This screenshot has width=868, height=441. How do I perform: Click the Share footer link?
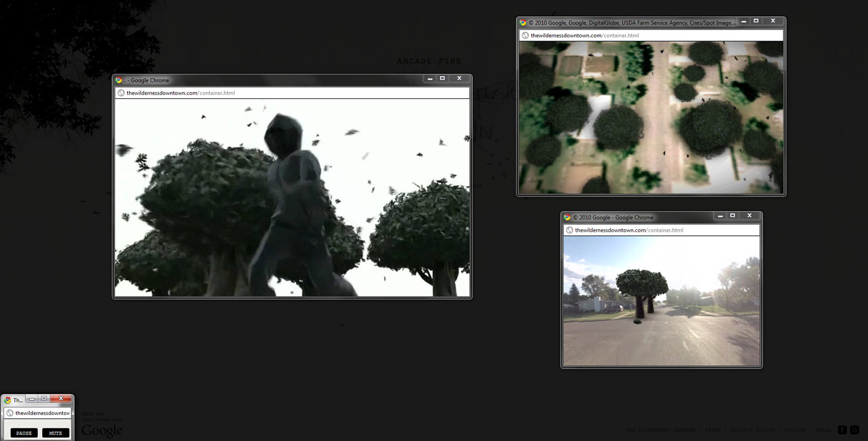[x=823, y=430]
